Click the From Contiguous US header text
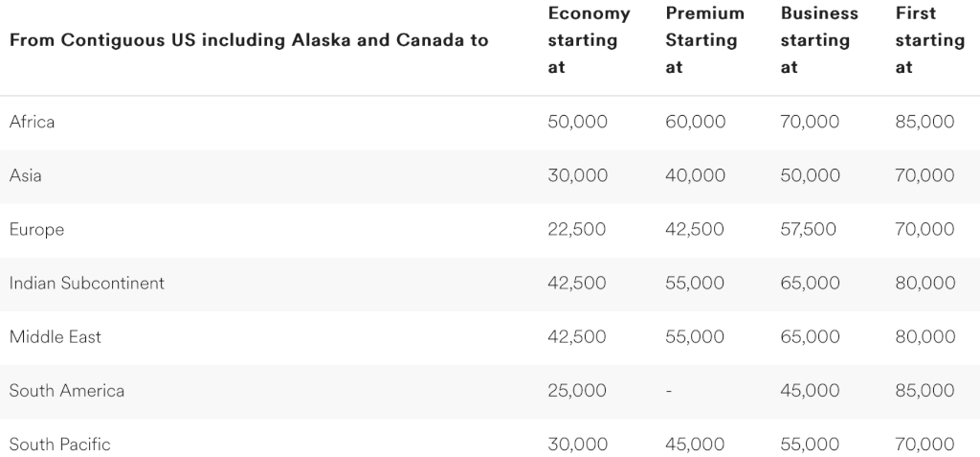980x457 pixels. coord(249,40)
